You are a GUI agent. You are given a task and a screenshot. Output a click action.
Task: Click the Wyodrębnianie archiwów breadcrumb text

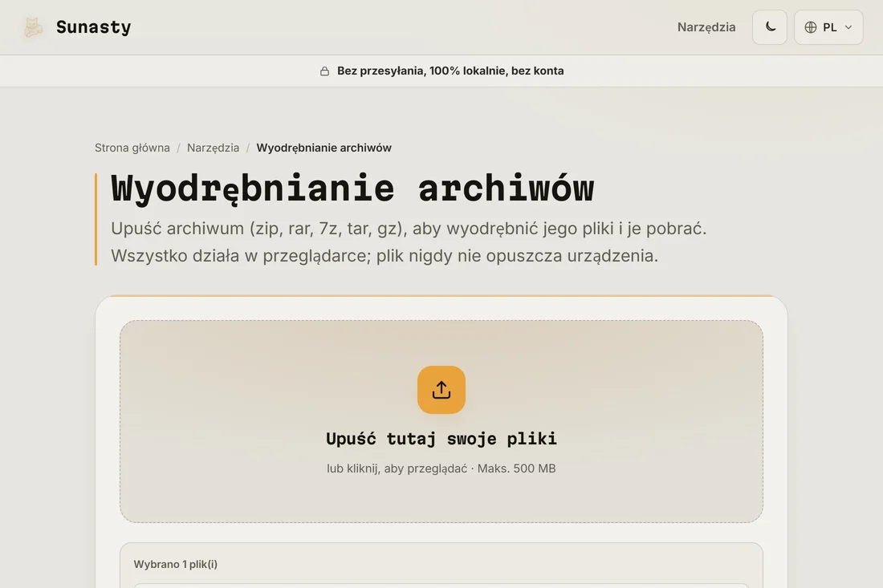tap(323, 148)
